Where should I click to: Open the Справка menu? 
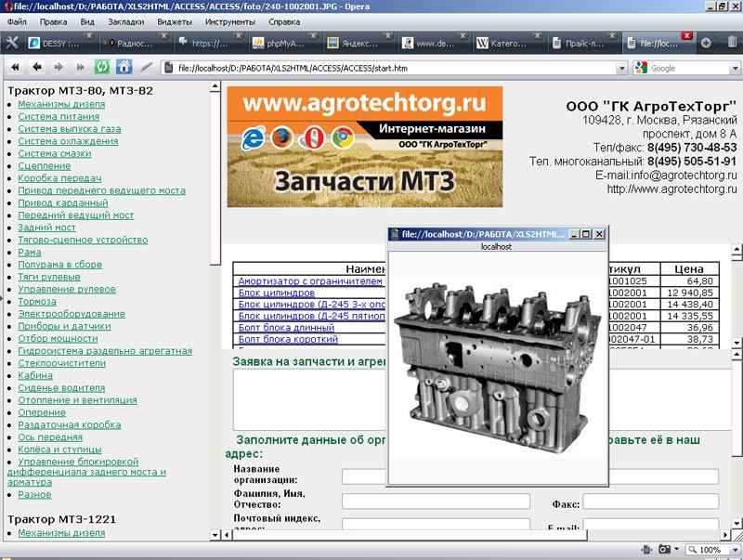284,21
